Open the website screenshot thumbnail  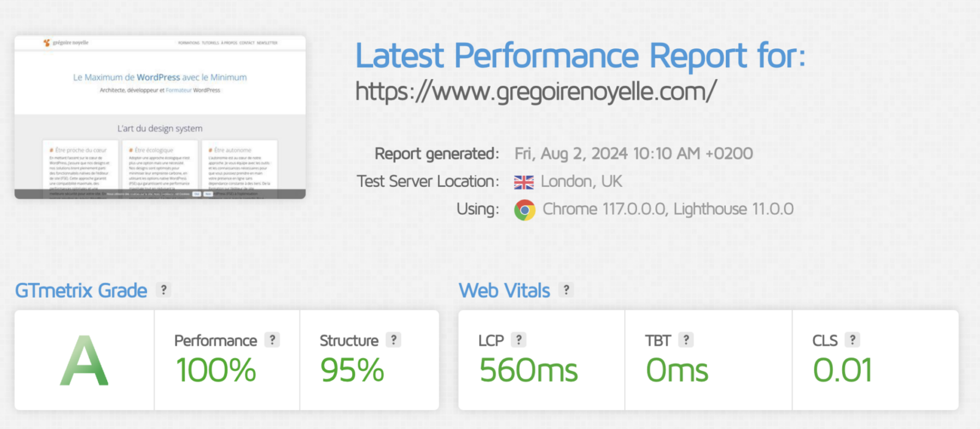[160, 117]
